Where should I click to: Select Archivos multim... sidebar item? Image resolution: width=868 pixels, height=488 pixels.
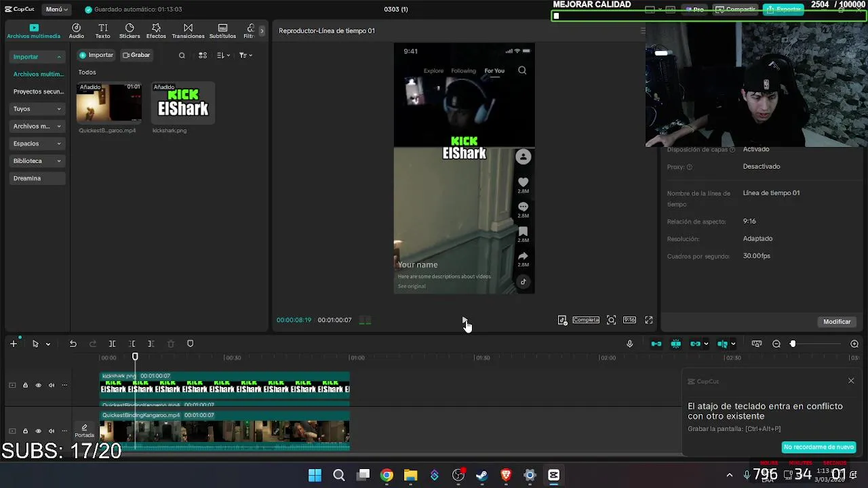[x=39, y=74]
